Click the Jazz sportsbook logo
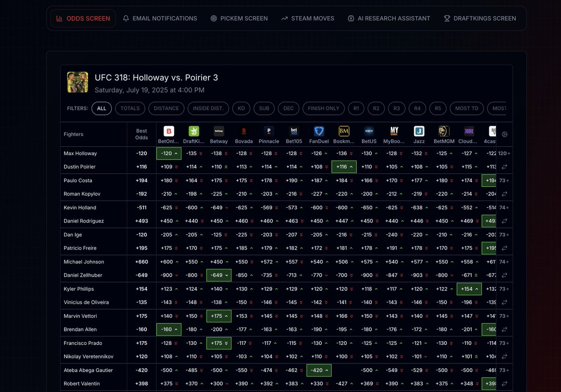Image resolution: width=561 pixels, height=392 pixels. point(419,131)
